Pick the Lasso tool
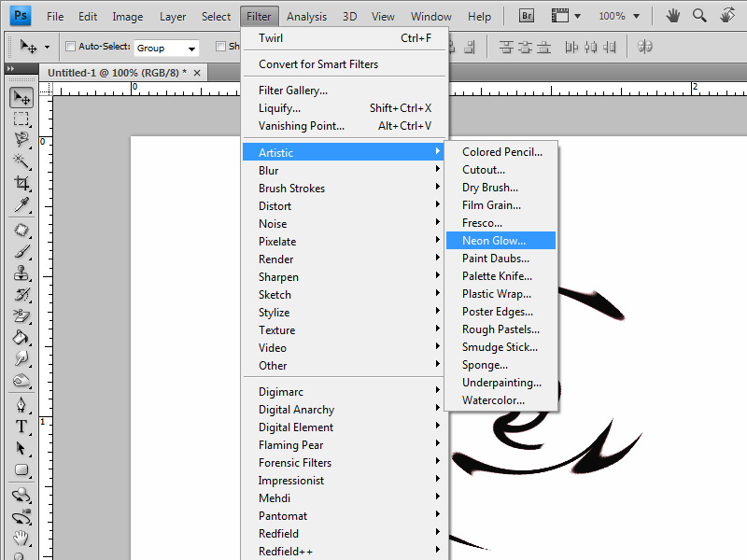Screen dimensions: 747x560 [21, 141]
